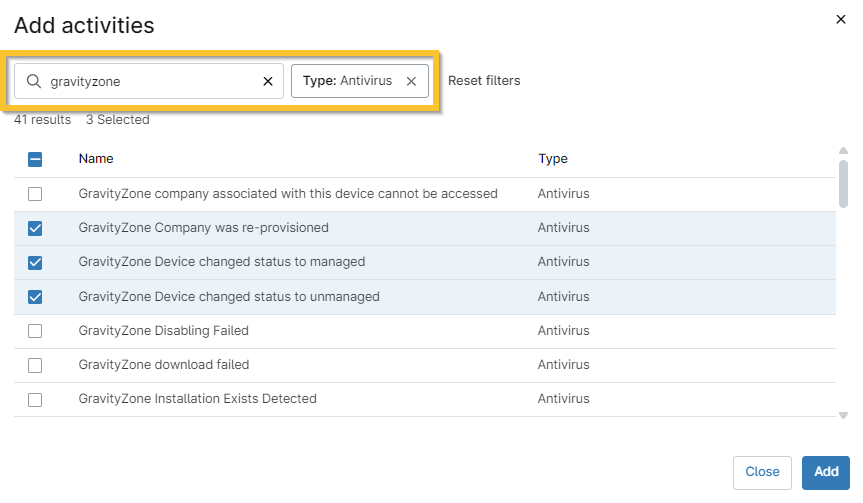
Task: Toggle the select-all header checkbox
Action: click(x=35, y=159)
